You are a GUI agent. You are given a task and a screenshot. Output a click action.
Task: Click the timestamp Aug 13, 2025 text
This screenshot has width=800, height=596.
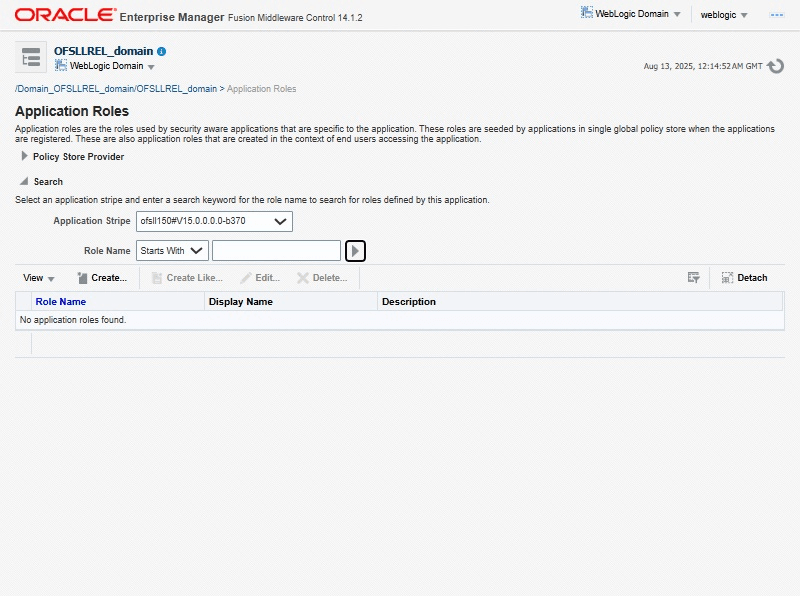coord(703,66)
